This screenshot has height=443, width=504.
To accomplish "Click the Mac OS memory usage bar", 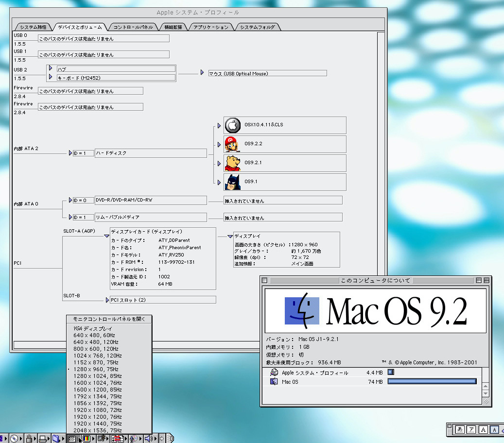I will pyautogui.click(x=432, y=382).
